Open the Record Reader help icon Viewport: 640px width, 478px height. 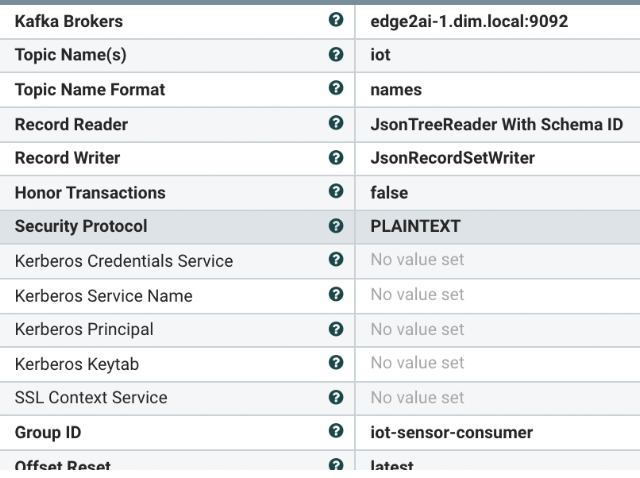[336, 123]
